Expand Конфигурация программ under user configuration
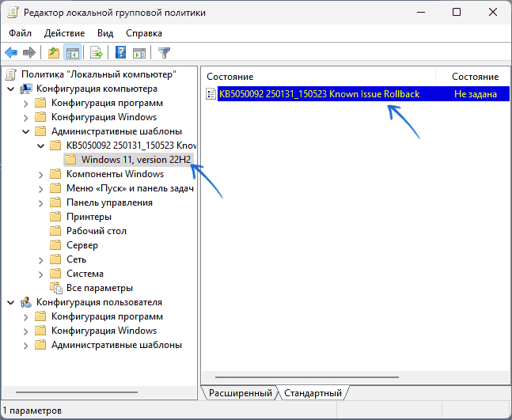512x420 pixels. [x=26, y=317]
